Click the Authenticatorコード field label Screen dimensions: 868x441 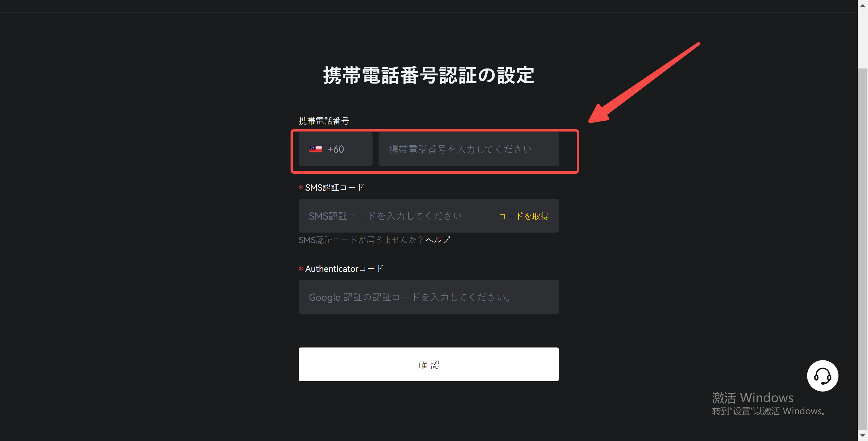344,269
